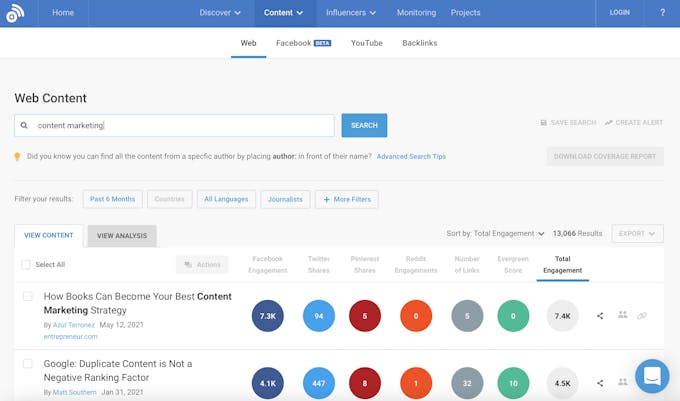Click the 7.4K total engagement circle
Viewport: 680px width, 401px height.
point(562,316)
